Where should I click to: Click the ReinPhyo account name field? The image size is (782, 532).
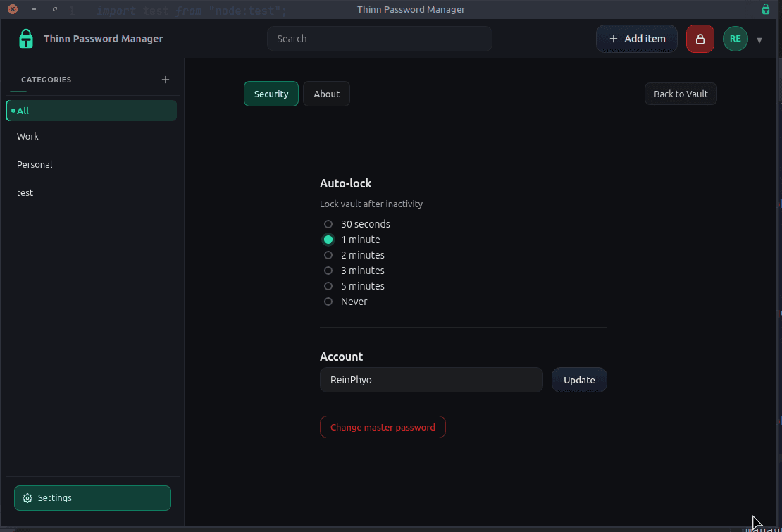coord(431,379)
